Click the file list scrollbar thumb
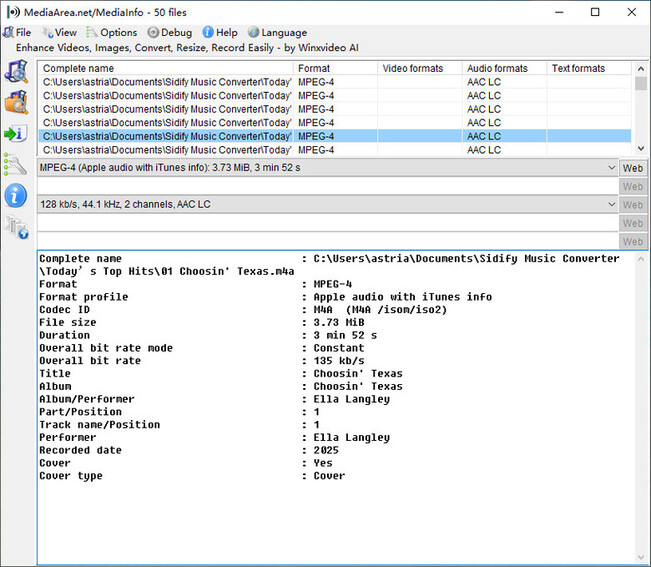 [x=641, y=83]
